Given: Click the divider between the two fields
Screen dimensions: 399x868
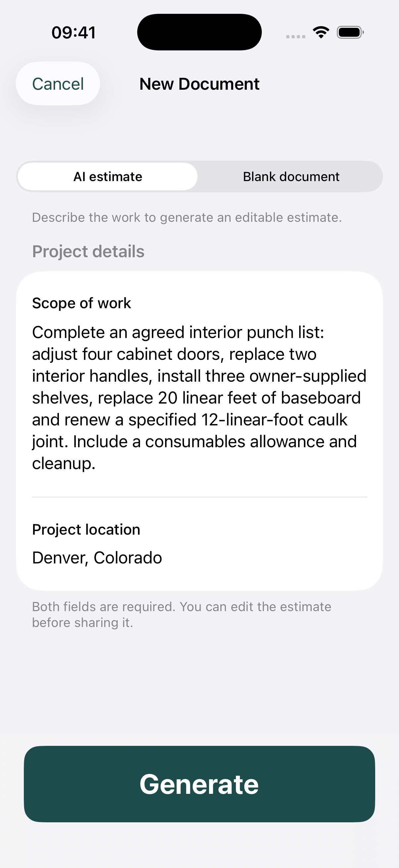Looking at the screenshot, I should click(x=199, y=497).
